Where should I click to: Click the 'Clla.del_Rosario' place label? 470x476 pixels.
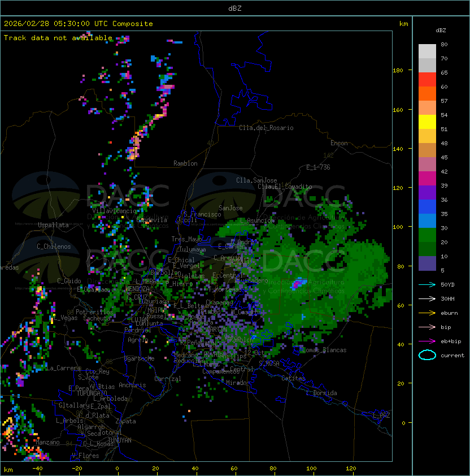(x=266, y=128)
